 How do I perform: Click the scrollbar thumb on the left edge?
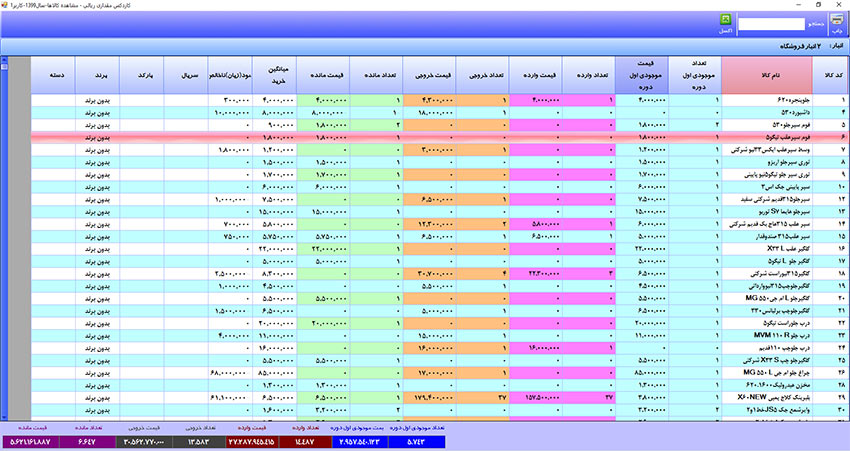4,67
